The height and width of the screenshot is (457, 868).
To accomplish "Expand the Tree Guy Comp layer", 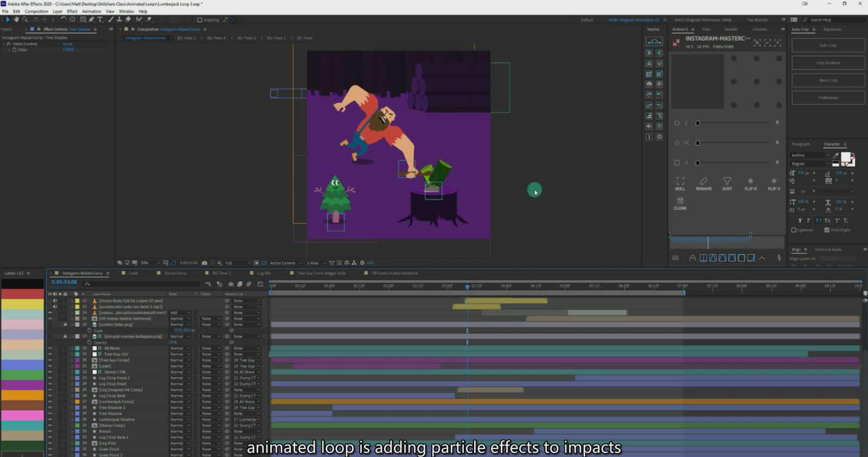I will (72, 361).
